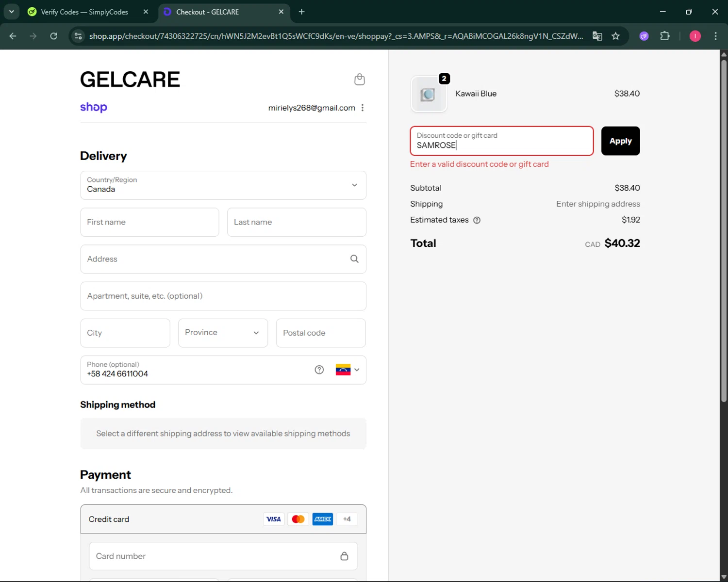Viewport: 728px width, 582px height.
Task: Open the purple browser extension icon
Action: tap(644, 36)
